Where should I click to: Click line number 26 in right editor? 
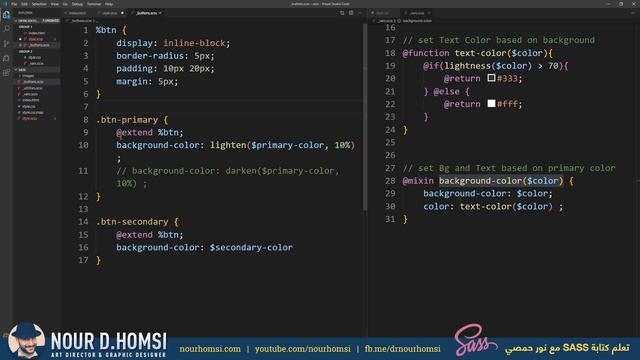[x=390, y=155]
